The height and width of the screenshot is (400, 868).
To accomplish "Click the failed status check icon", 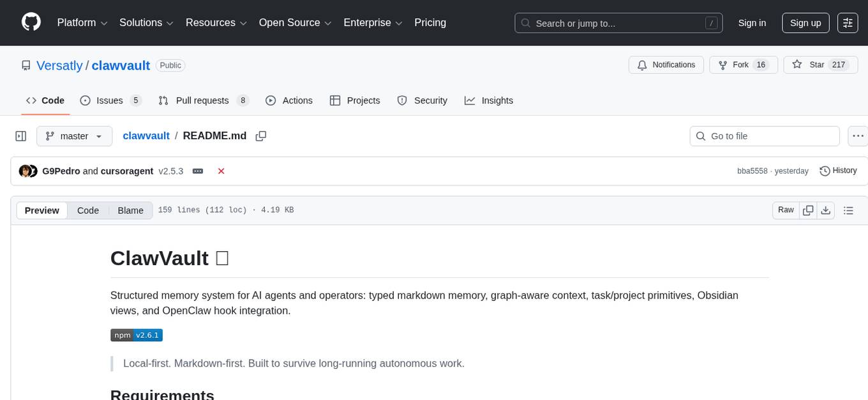I will 221,171.
